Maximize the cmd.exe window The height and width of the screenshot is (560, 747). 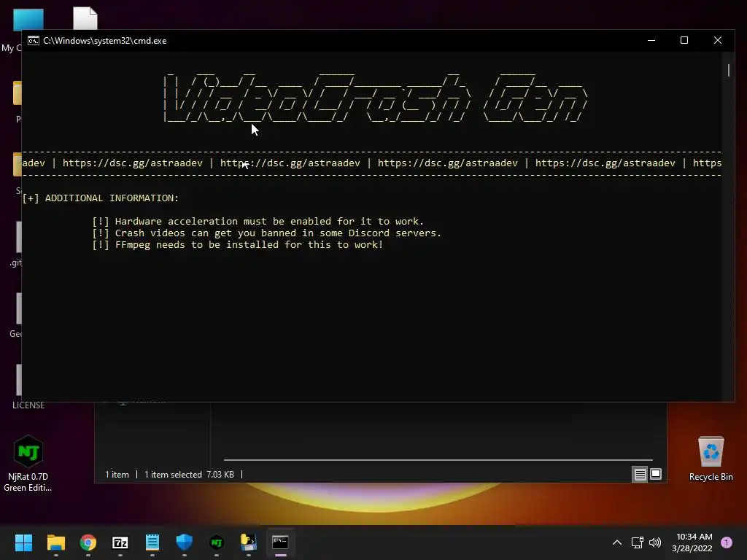click(x=684, y=41)
